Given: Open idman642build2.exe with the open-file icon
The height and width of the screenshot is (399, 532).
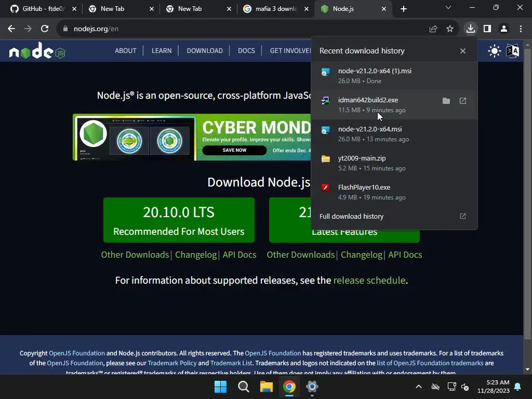Looking at the screenshot, I should (x=463, y=101).
